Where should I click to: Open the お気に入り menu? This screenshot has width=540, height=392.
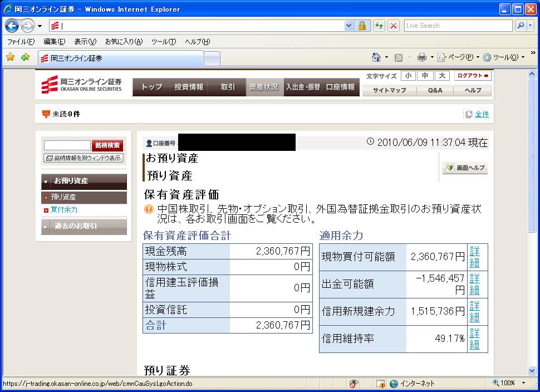click(124, 42)
